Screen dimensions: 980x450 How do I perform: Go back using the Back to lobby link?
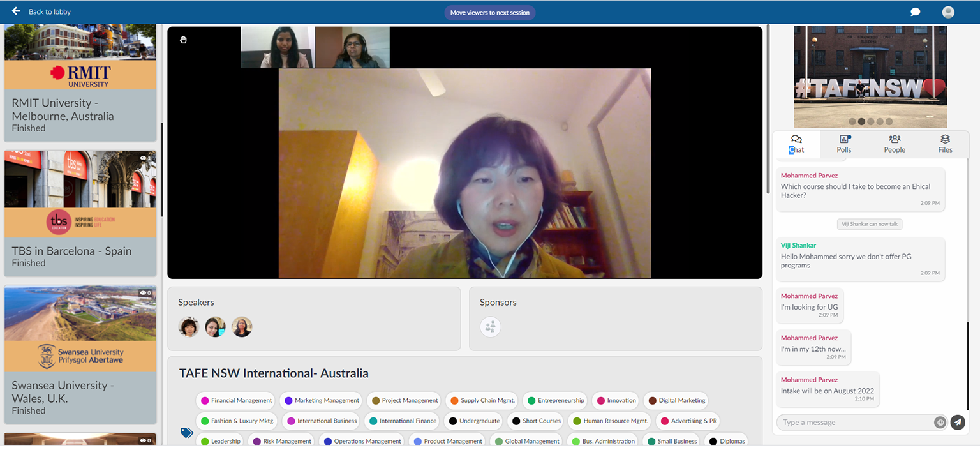[50, 12]
